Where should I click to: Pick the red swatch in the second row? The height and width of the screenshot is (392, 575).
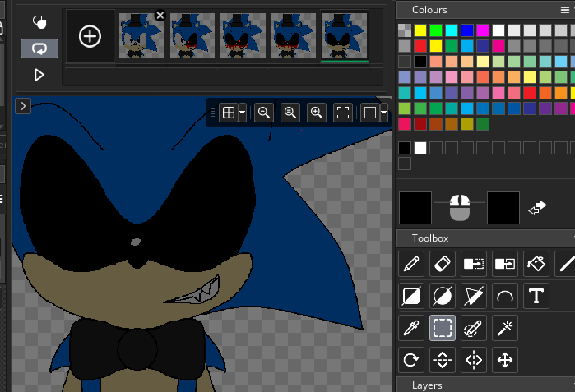pos(420,46)
